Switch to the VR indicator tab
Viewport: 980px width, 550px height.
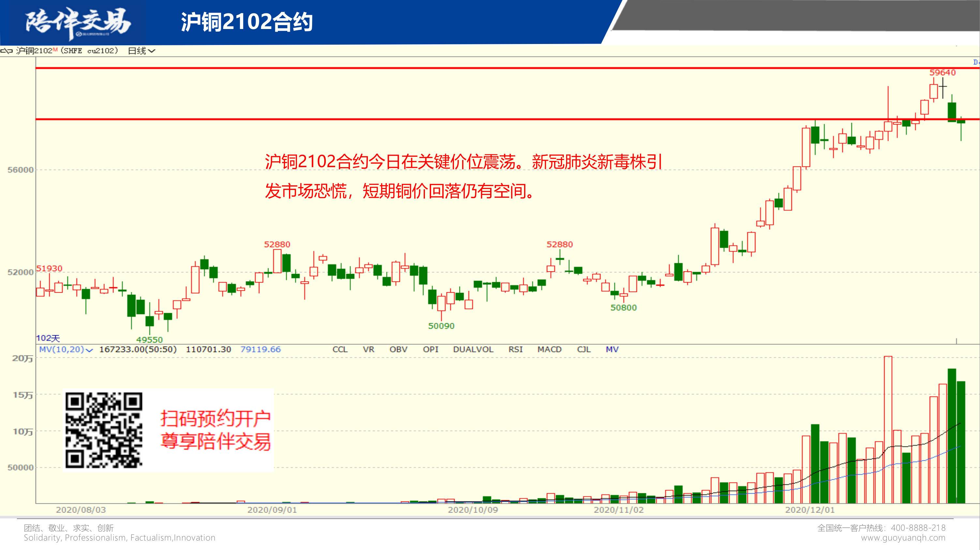(x=368, y=349)
